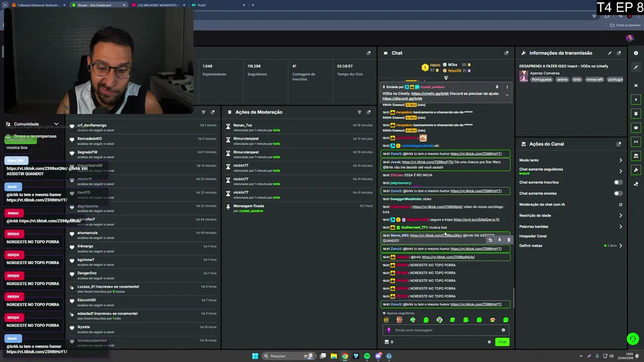Open Hospedar Canal option
The height and width of the screenshot is (362, 644).
[x=533, y=236]
